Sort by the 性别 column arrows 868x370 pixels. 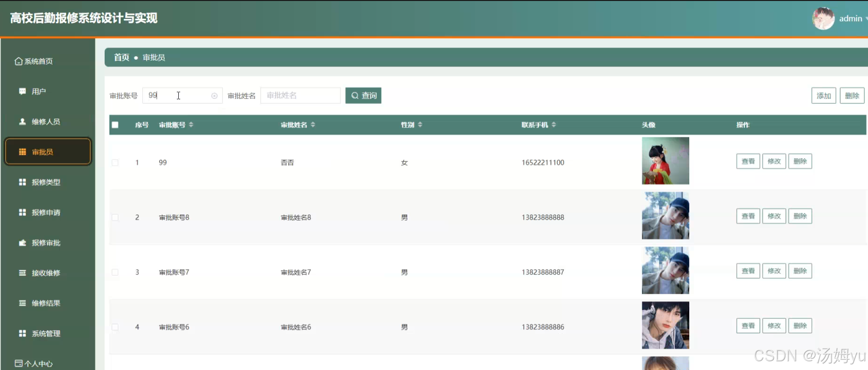click(x=420, y=125)
